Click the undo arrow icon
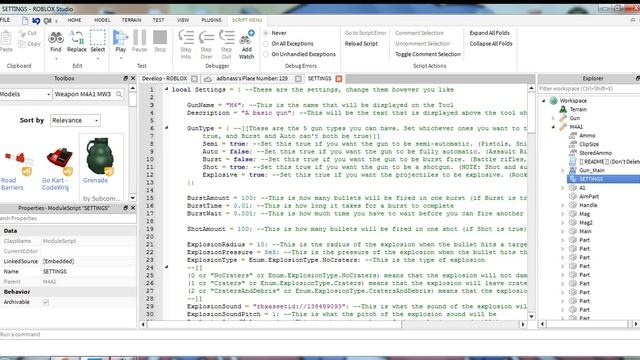 tap(36, 20)
